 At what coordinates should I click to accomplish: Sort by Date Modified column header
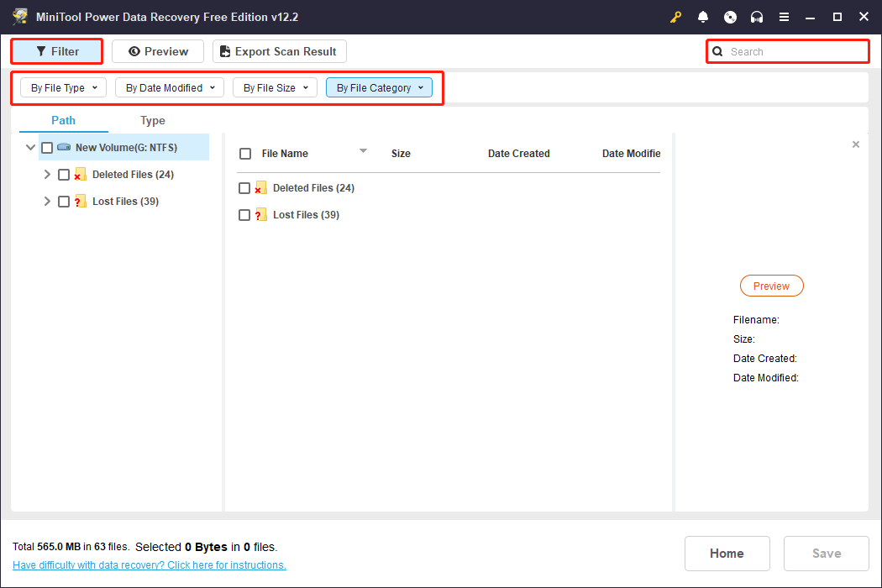(x=631, y=154)
